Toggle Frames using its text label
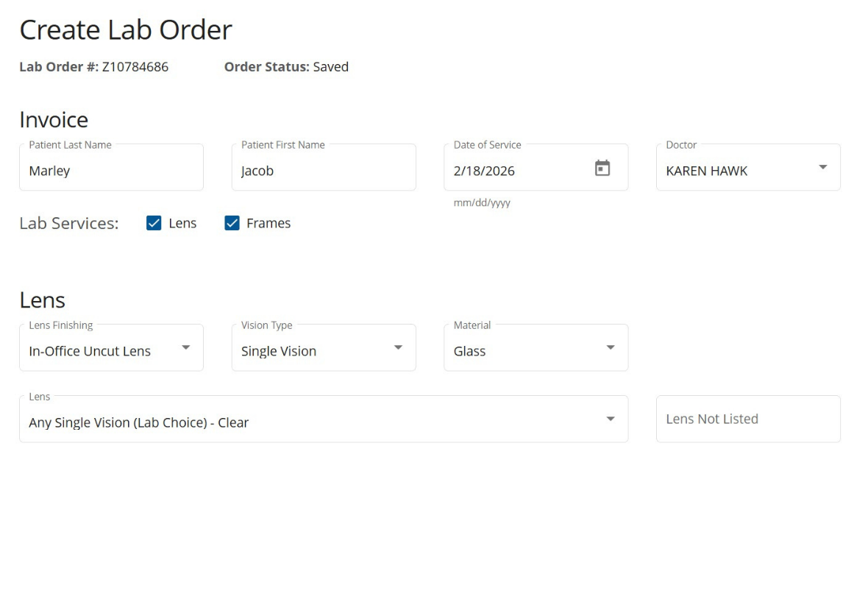 click(x=268, y=223)
